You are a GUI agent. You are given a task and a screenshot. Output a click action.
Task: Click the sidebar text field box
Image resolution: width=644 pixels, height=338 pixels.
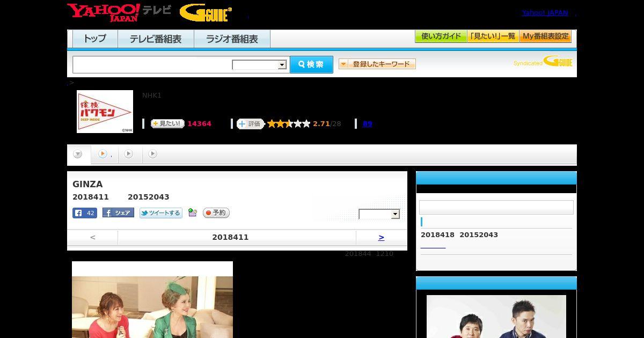(496, 208)
